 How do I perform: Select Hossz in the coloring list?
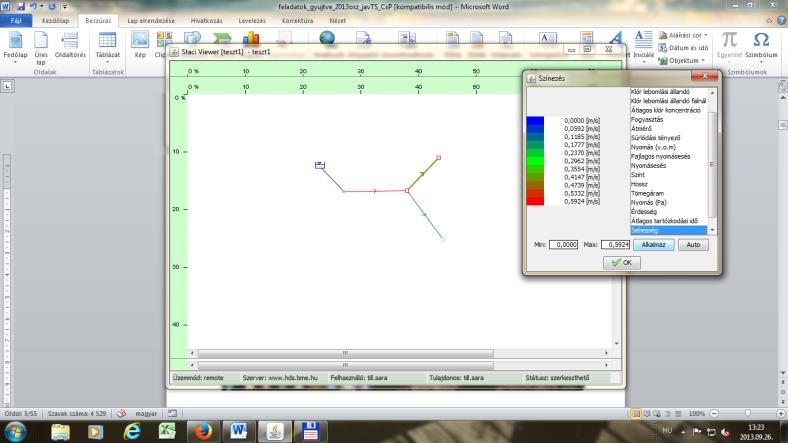pyautogui.click(x=668, y=184)
